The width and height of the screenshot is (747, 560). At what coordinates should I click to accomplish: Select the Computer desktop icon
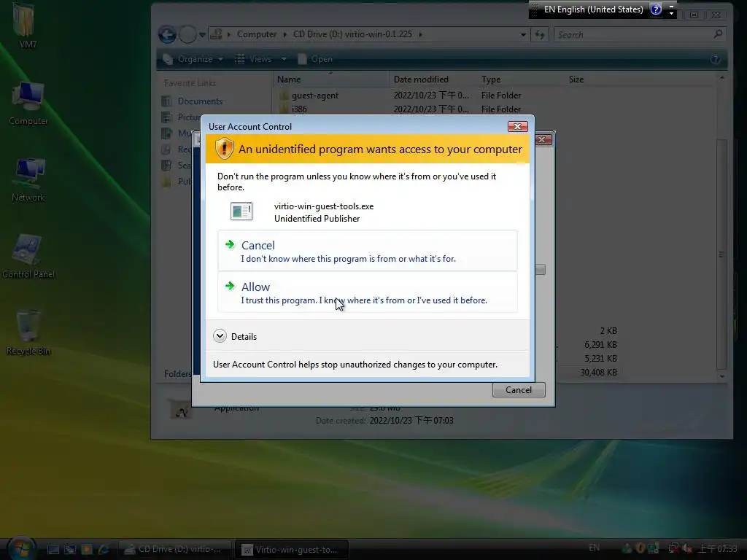28,104
